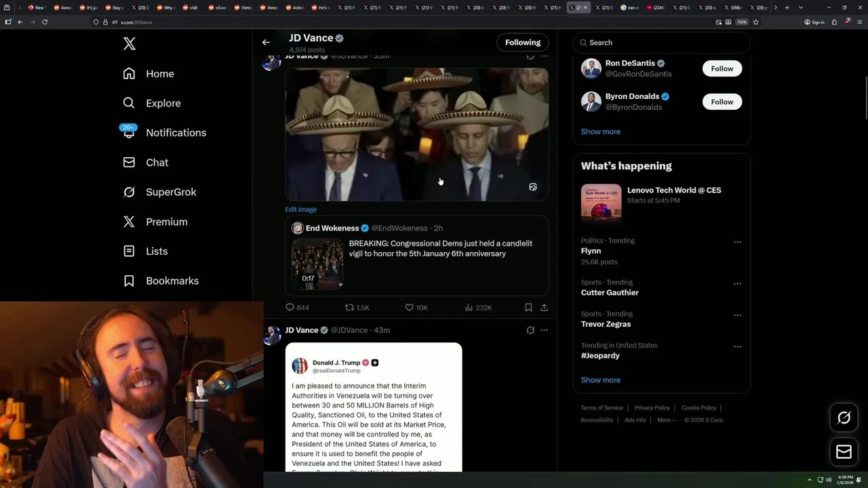Open more options for Trevor Zegras trend

point(737,315)
